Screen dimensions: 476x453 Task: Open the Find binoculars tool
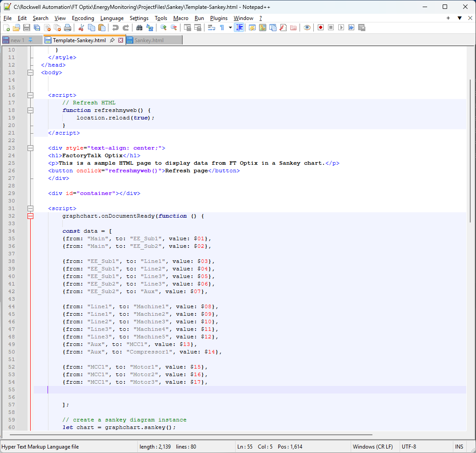point(139,28)
